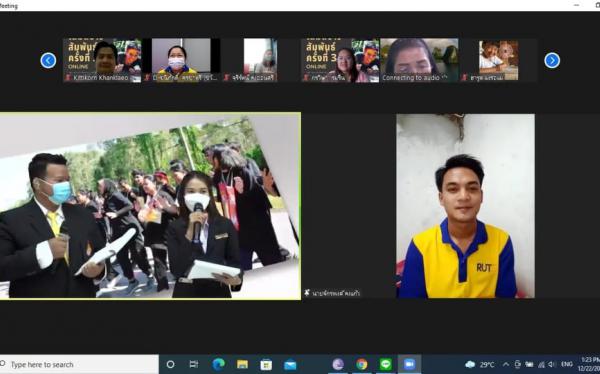Select thumbnail of woman wearing white mask
Image resolution: width=600 pixels, height=374 pixels.
[181, 60]
